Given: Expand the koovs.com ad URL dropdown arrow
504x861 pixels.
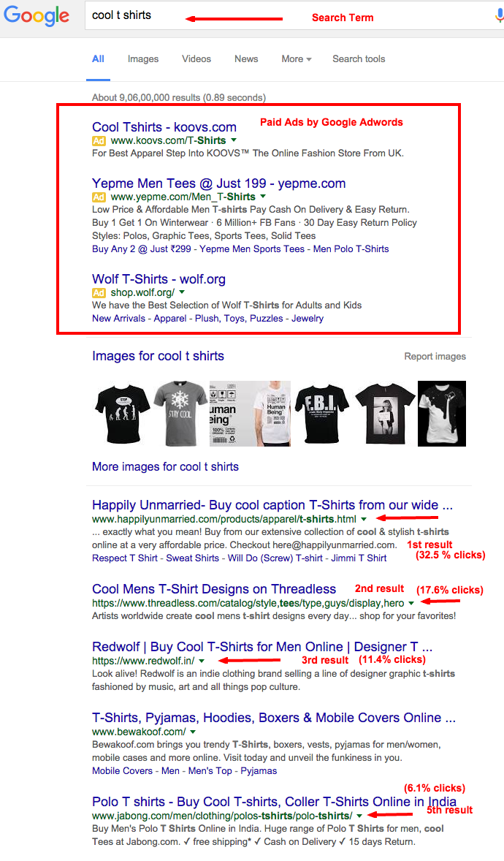Looking at the screenshot, I should 234,140.
